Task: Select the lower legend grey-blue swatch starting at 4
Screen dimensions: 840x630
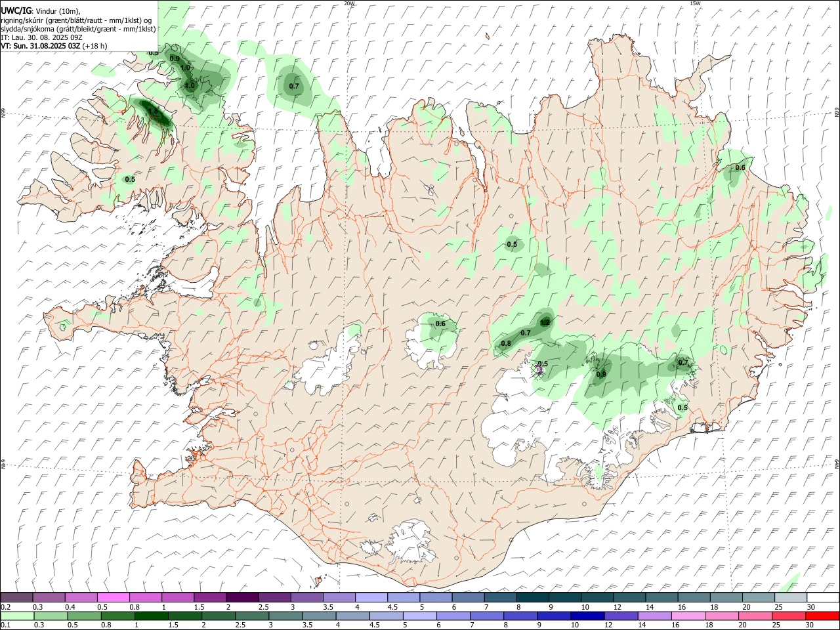Action: (x=352, y=616)
